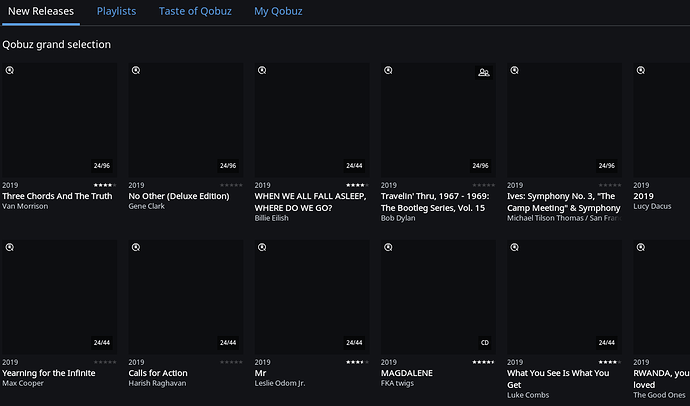Open artist Leslie Odom Jr.
Screen dimensions: 690x406
280,383
